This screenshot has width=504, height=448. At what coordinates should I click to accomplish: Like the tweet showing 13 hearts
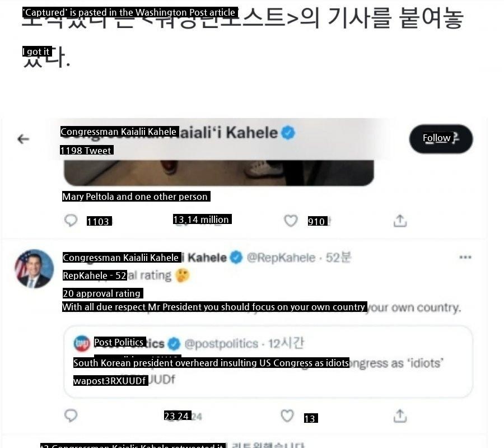click(287, 416)
